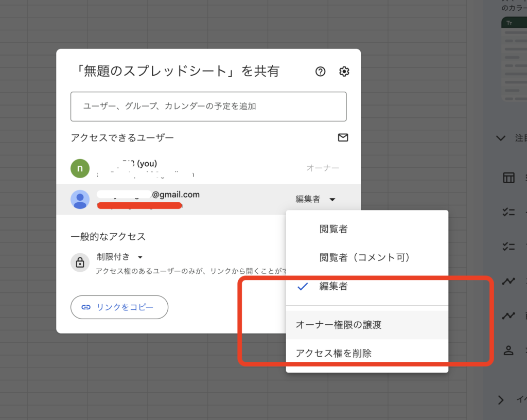Click the upper line-chart icon in right sidebar
Screen dimensions: 527x420
click(508, 281)
